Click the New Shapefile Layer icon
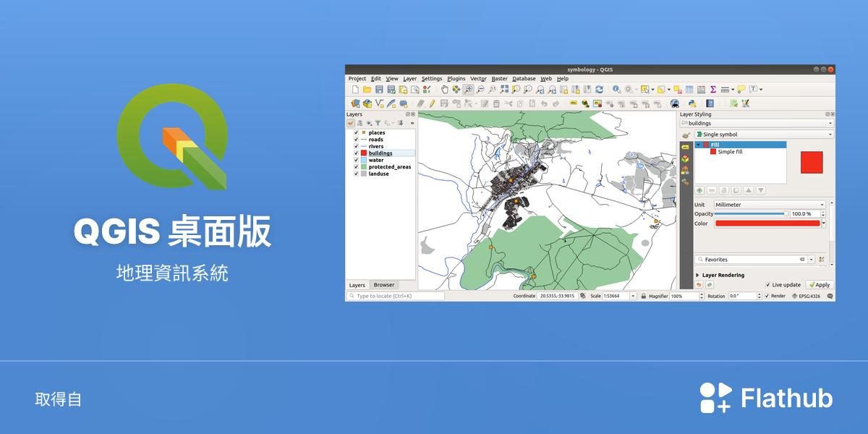This screenshot has height=434, width=868. tap(380, 103)
